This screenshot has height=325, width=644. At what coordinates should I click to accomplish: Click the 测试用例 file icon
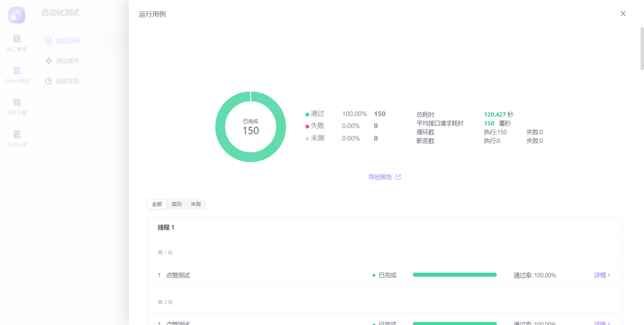pyautogui.click(x=48, y=41)
